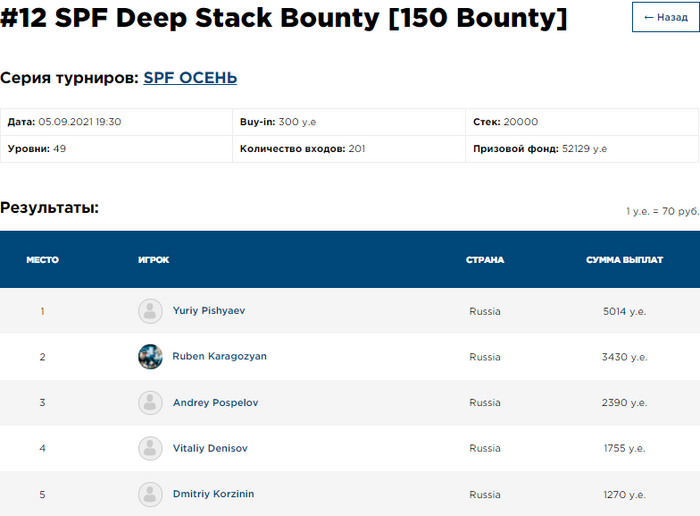Screen dimensions: 700x516
Task: Go back with the Назад button
Action: click(665, 17)
